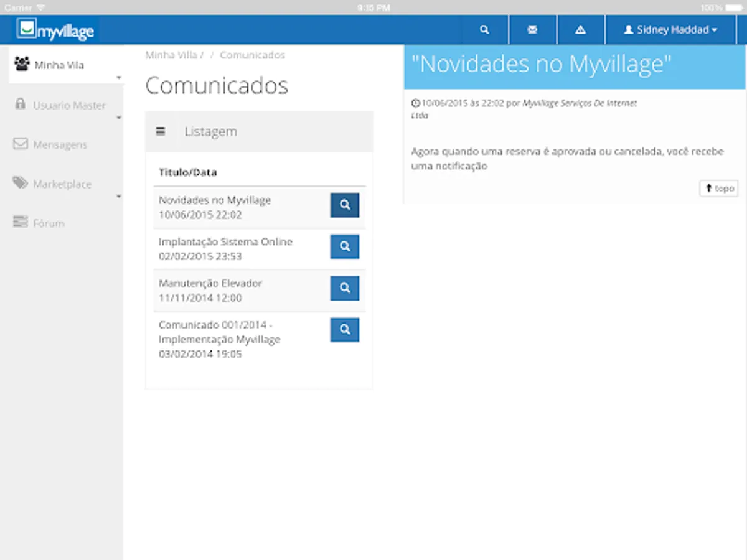This screenshot has width=747, height=560.
Task: Click the Comunicados page title
Action: click(x=217, y=85)
